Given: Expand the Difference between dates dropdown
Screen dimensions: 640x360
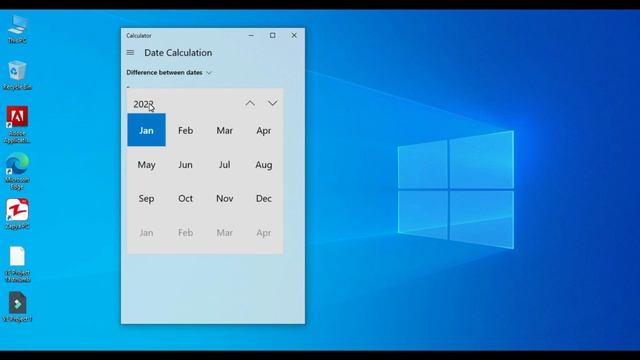Looking at the screenshot, I should (169, 73).
